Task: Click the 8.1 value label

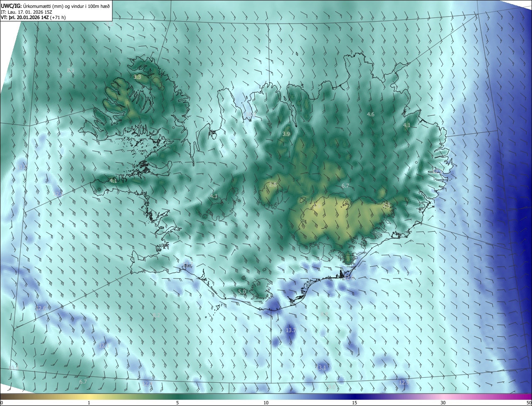Action: [71, 71]
